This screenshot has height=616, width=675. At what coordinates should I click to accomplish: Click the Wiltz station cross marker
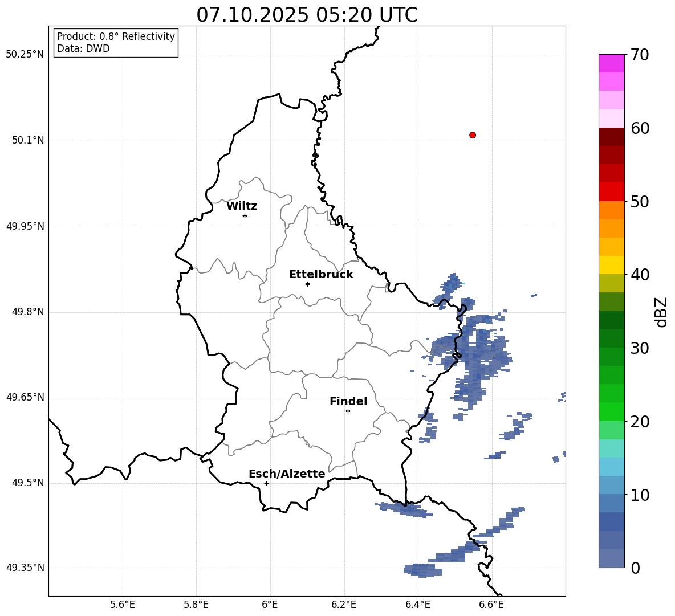245,215
